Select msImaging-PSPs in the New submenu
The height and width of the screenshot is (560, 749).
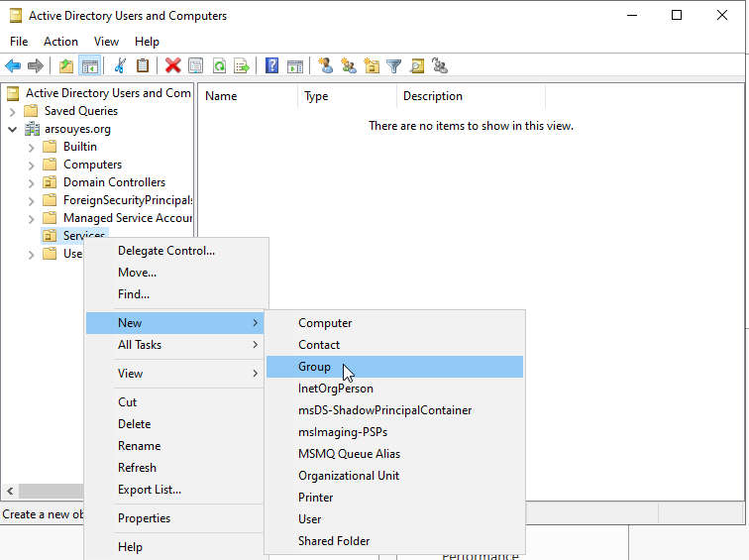point(394,432)
